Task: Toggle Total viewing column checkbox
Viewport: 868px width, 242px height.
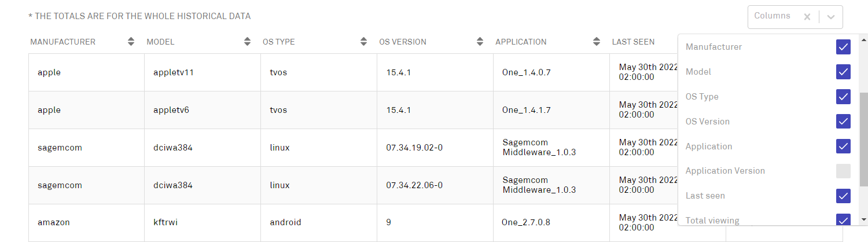Action: [843, 220]
